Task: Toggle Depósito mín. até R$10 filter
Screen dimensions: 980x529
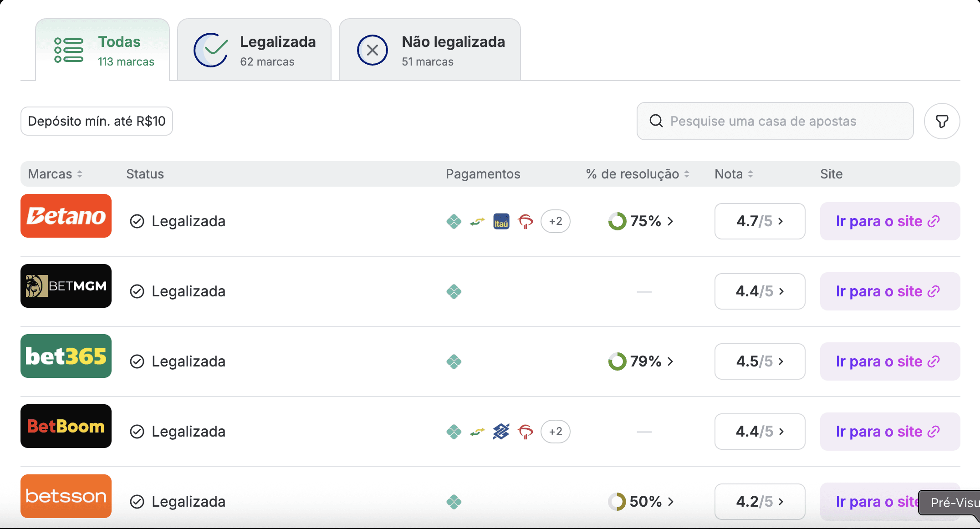Action: tap(97, 121)
